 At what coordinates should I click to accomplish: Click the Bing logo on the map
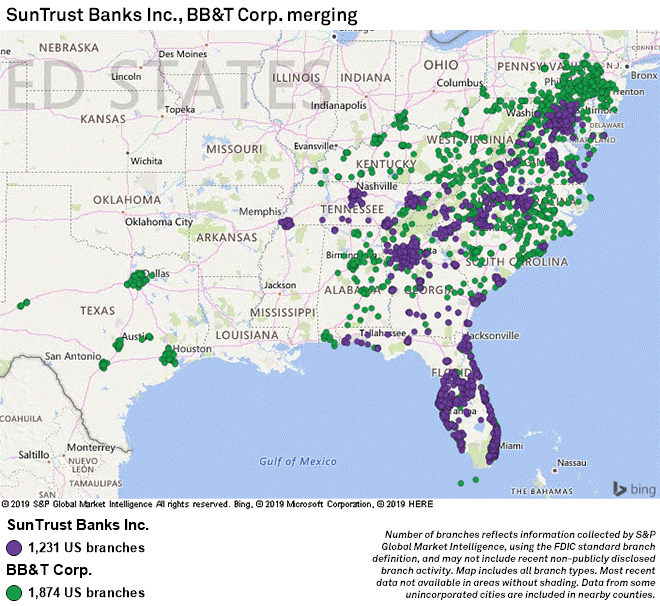[635, 489]
